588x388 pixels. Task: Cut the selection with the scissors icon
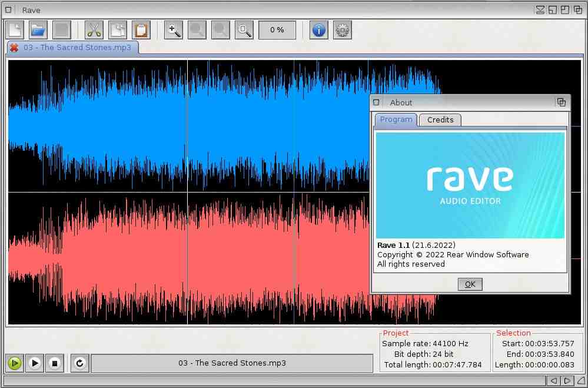click(x=94, y=29)
